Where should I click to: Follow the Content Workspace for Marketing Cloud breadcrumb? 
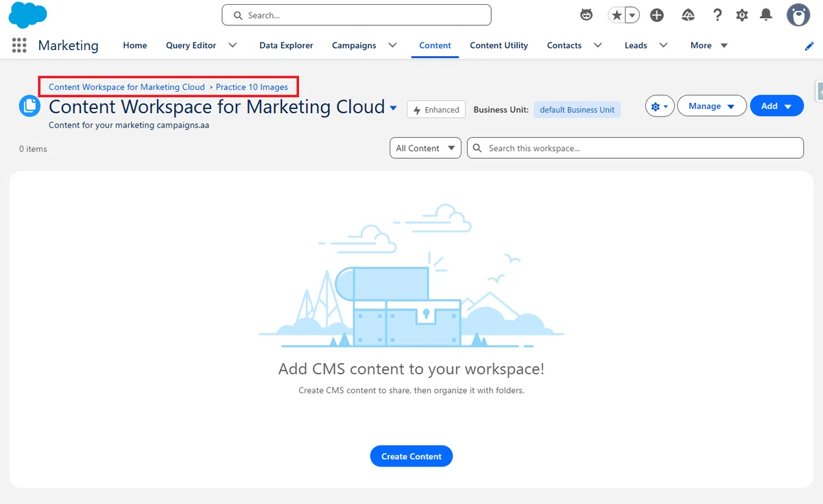click(127, 87)
